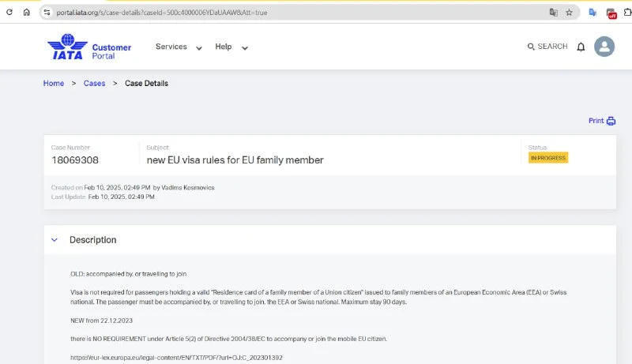The height and width of the screenshot is (364, 632).
Task: Click the IN PROGRESS status badge
Action: tap(548, 158)
